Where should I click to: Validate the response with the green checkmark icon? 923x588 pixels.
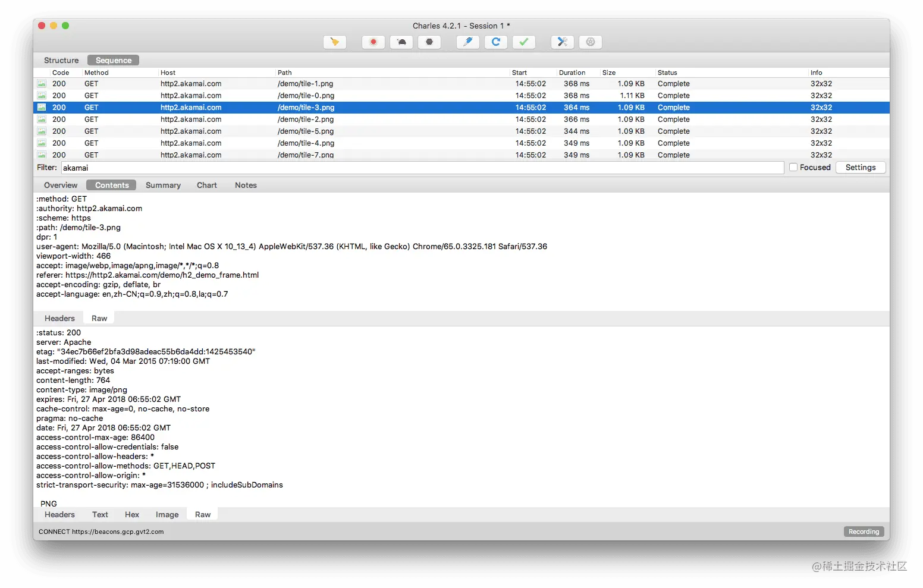pyautogui.click(x=524, y=42)
